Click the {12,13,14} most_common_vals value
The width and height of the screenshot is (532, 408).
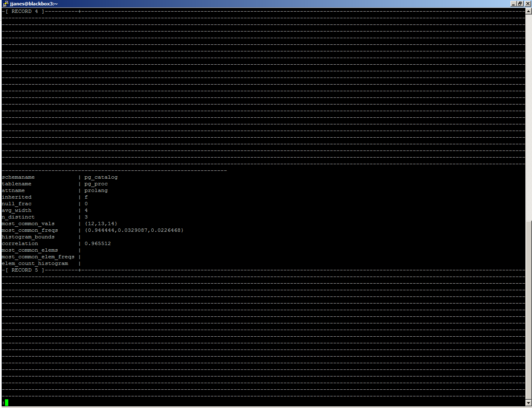(x=101, y=224)
